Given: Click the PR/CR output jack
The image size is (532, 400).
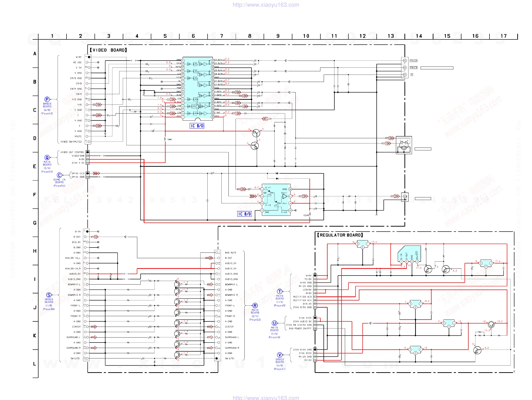Looking at the screenshot, I should pyautogui.click(x=405, y=61).
